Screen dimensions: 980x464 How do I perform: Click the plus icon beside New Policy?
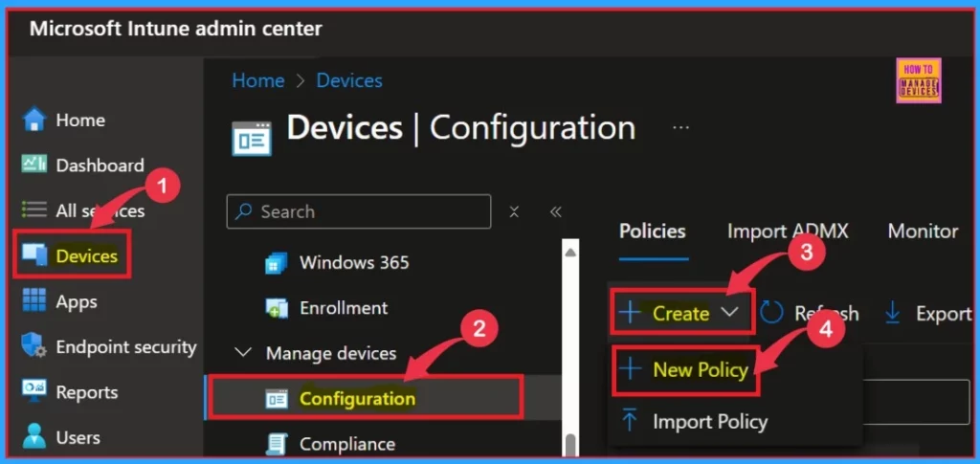click(x=630, y=369)
